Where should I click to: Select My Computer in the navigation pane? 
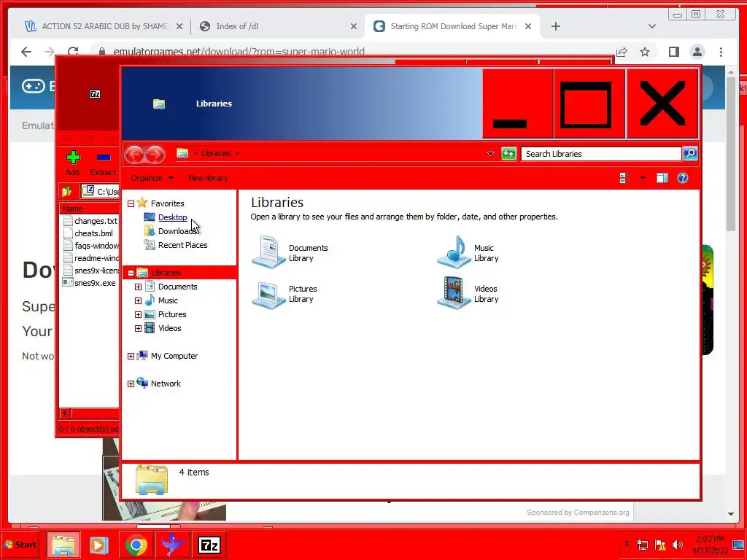(x=174, y=356)
